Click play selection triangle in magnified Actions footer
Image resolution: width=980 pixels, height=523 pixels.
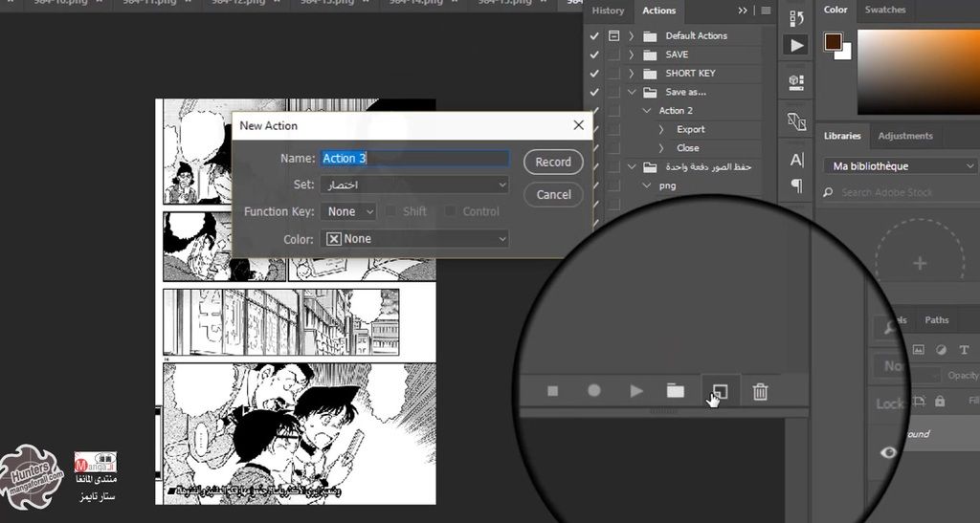pyautogui.click(x=636, y=391)
